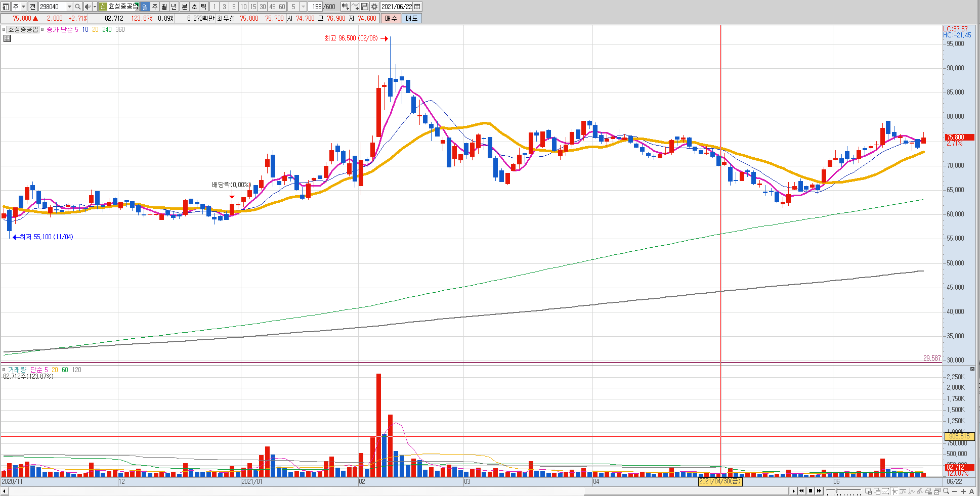Click the fast-forward button in bottom controls
The height and width of the screenshot is (496, 980).
819,491
